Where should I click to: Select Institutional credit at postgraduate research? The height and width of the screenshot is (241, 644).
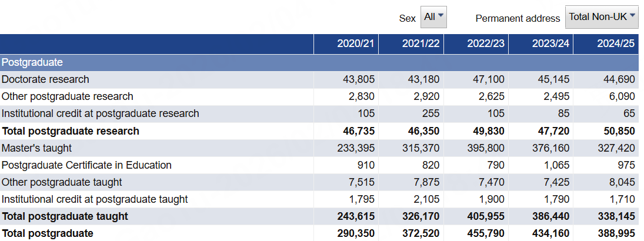point(100,113)
